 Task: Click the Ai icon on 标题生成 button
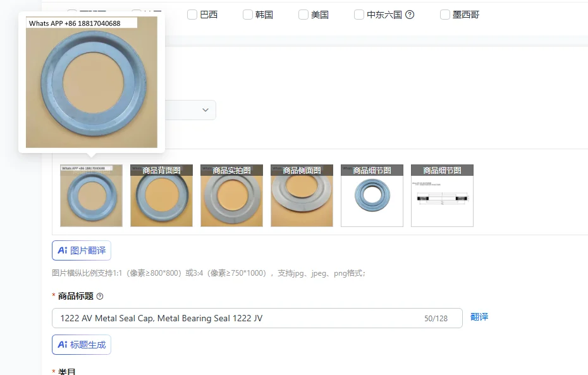tap(62, 345)
